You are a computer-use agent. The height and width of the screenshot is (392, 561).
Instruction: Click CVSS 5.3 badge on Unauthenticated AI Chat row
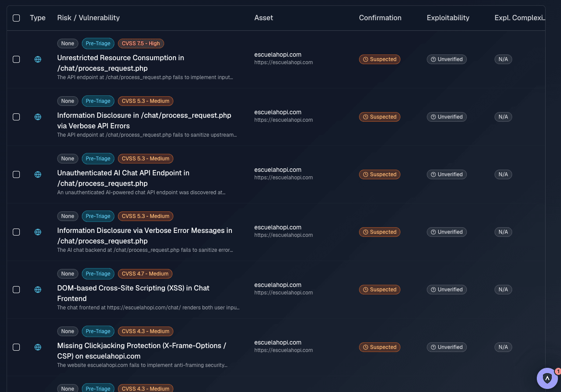146,159
